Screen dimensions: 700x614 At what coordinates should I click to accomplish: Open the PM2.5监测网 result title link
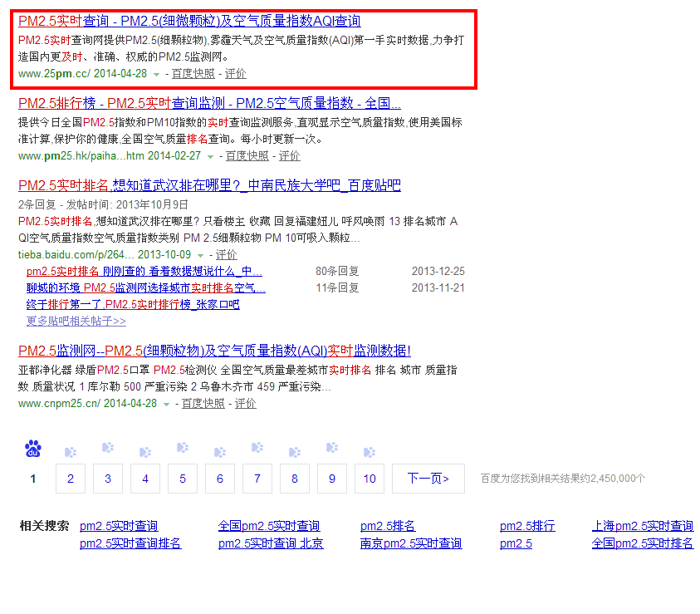pyautogui.click(x=214, y=350)
